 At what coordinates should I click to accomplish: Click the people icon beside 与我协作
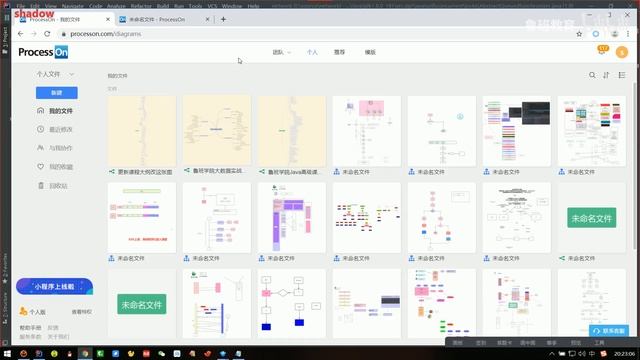[x=40, y=148]
